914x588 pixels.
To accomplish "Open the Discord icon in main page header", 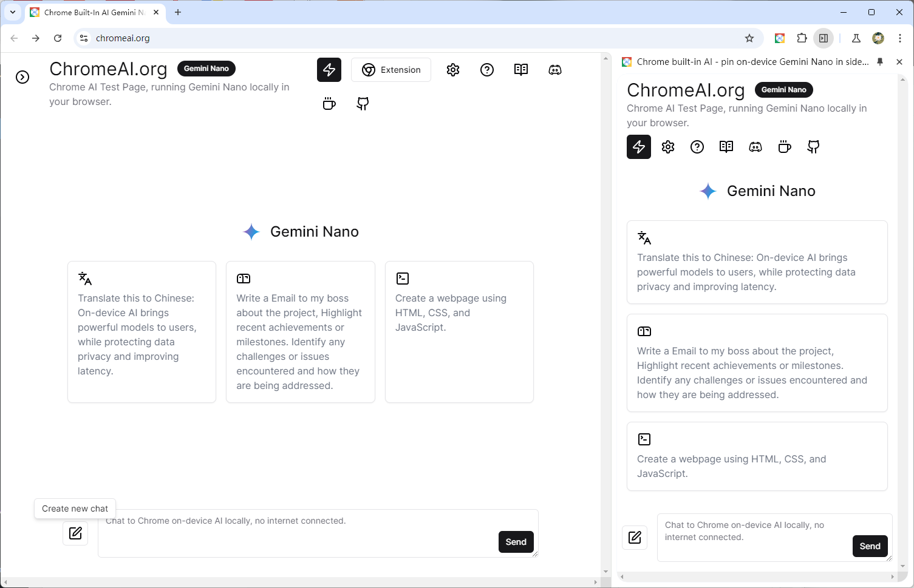I will tap(555, 70).
